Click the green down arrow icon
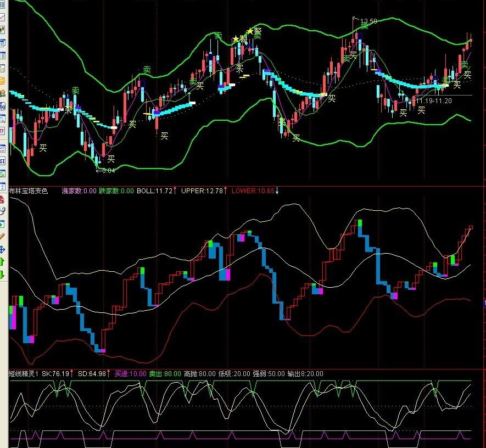 pyautogui.click(x=2, y=275)
